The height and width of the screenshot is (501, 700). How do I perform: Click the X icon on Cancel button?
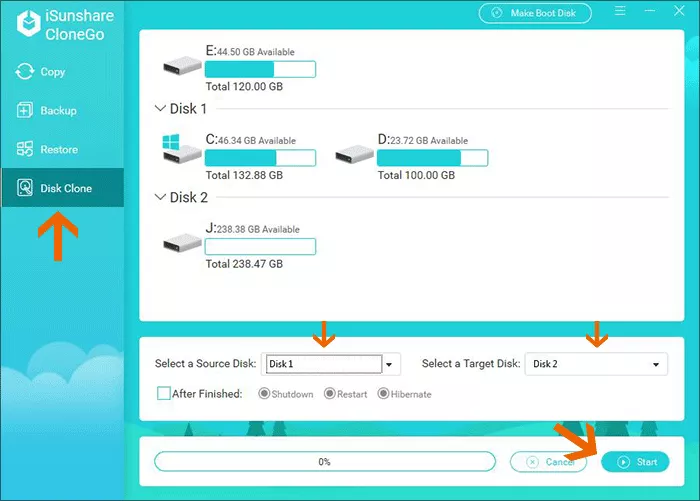(532, 462)
